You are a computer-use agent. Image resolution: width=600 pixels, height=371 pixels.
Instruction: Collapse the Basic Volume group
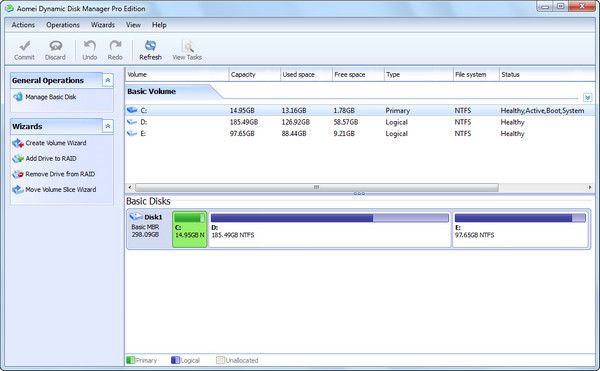click(x=587, y=98)
